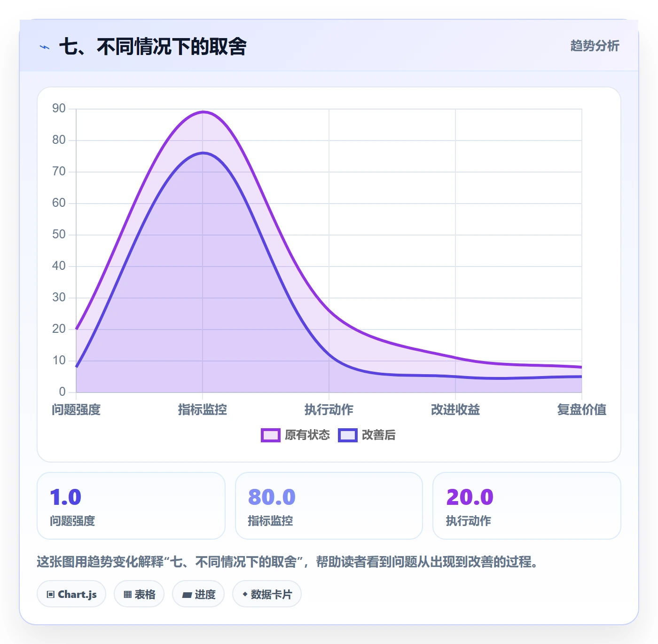Screen dimensions: 658x644
Task: Click the title 七、不同情况下的取舍
Action: pyautogui.click(x=153, y=47)
